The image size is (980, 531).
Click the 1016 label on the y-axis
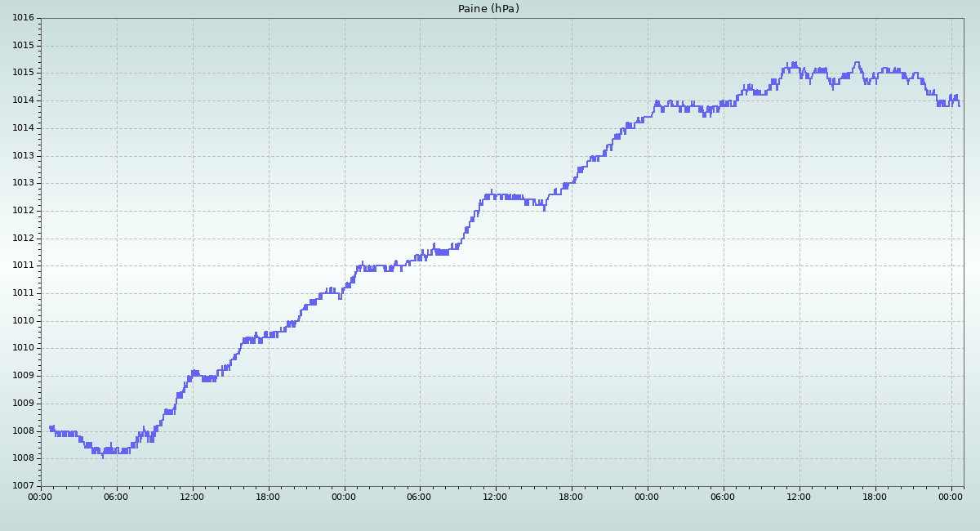[23, 18]
